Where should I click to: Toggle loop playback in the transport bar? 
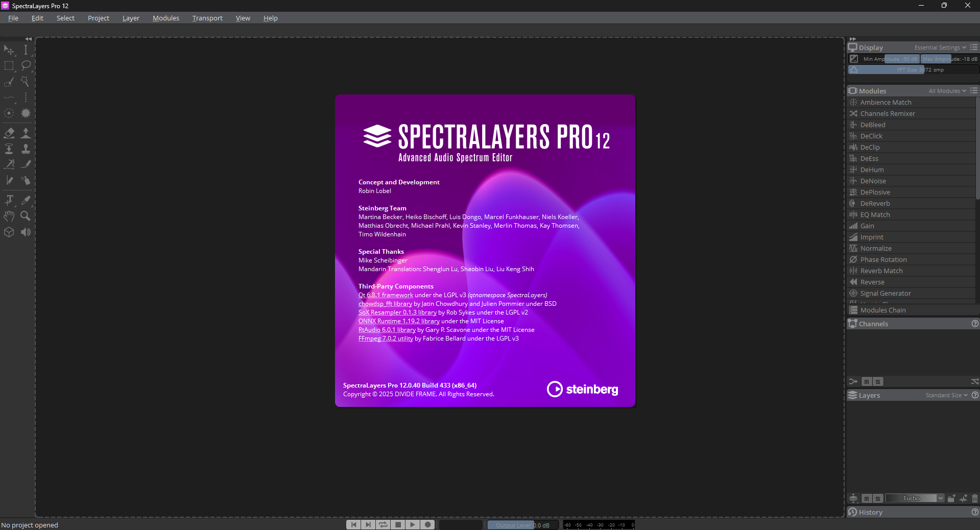[x=383, y=524]
